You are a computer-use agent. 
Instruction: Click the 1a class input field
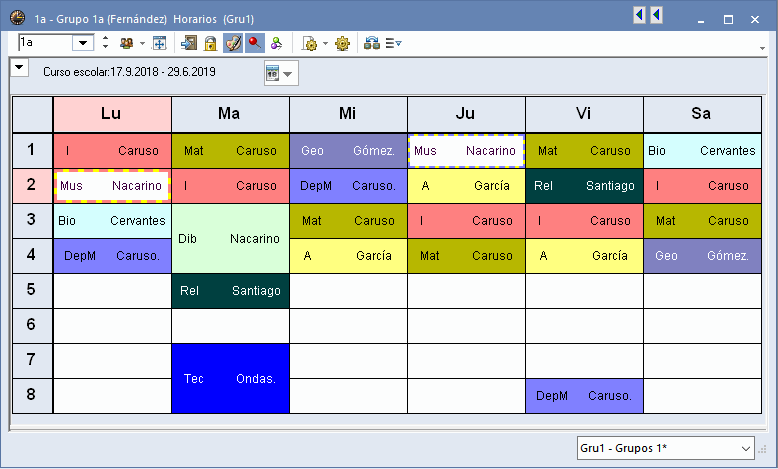pos(45,43)
